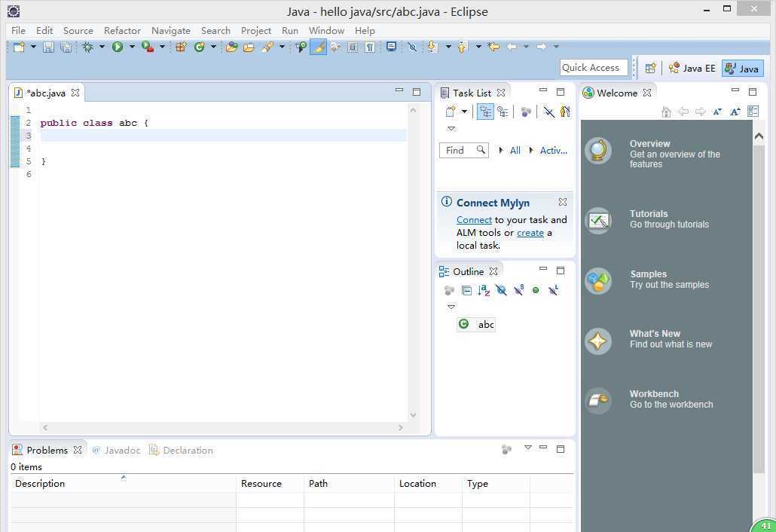Screen dimensions: 776x532
Task: Click the create local task link
Action: click(x=530, y=233)
